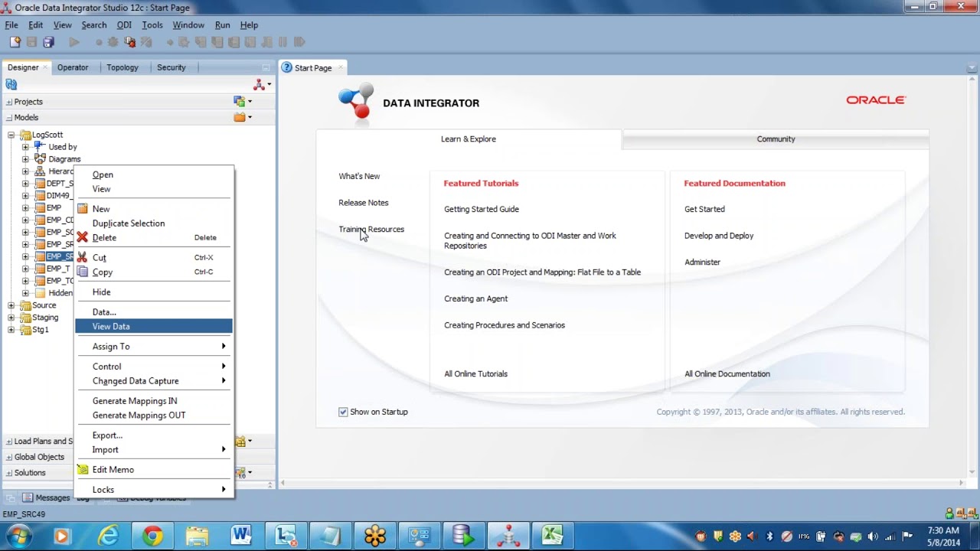Open Microsoft Word from the taskbar
The image size is (980, 551).
(241, 536)
